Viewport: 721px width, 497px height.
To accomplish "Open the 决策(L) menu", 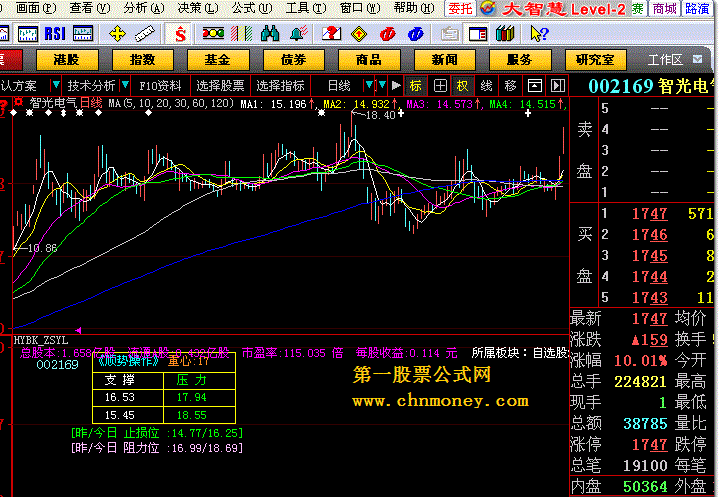I will pyautogui.click(x=198, y=8).
